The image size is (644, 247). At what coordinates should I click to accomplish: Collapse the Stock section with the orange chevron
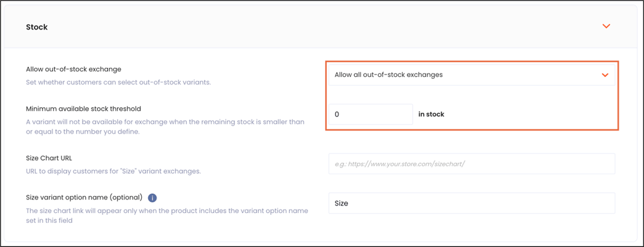tap(606, 26)
